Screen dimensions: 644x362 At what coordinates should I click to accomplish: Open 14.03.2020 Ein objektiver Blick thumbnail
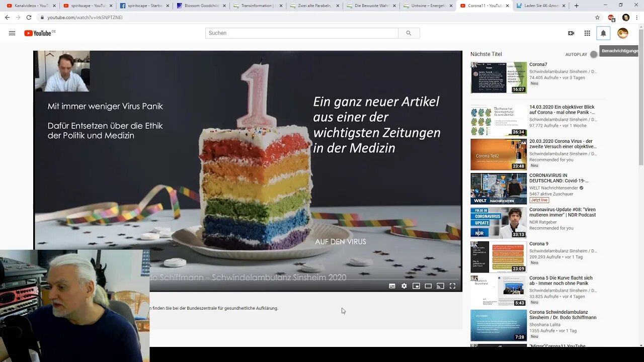pos(499,120)
